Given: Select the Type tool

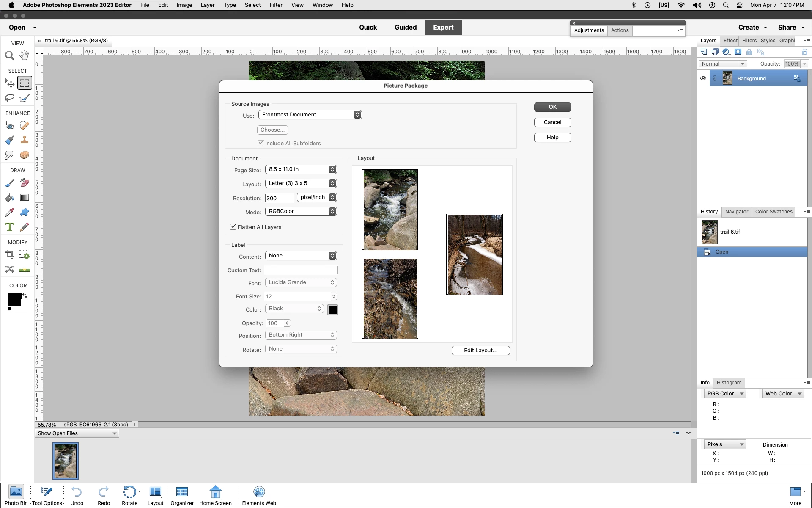Looking at the screenshot, I should [x=10, y=227].
